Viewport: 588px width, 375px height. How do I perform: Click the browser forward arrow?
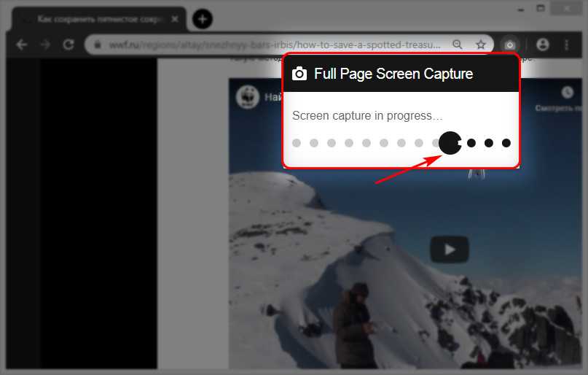(x=45, y=45)
